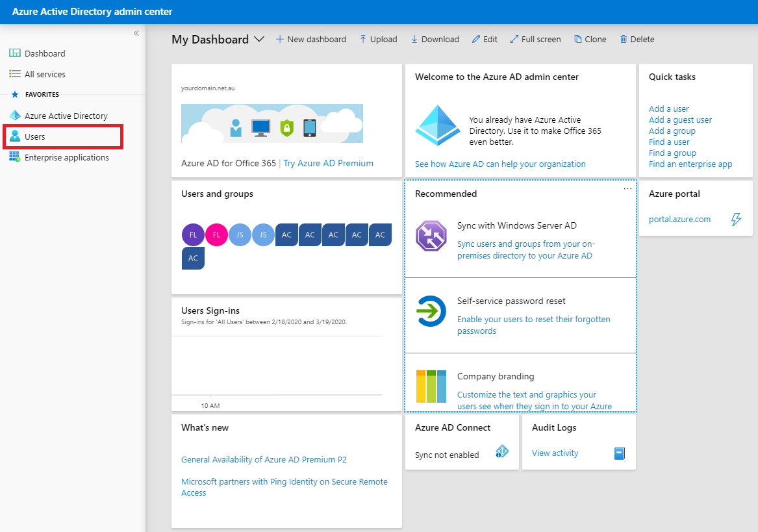Select the pink FL user avatar
Image resolution: width=758 pixels, height=532 pixels.
pyautogui.click(x=216, y=234)
